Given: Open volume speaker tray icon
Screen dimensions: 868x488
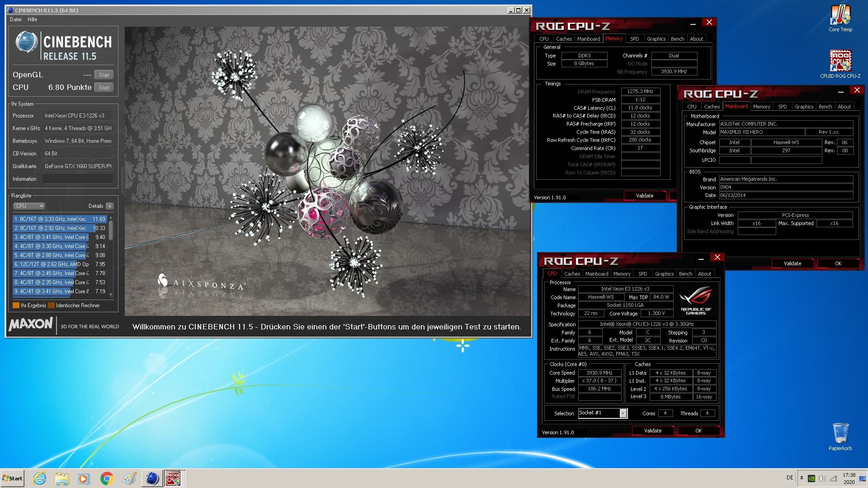Looking at the screenshot, I should click(822, 479).
